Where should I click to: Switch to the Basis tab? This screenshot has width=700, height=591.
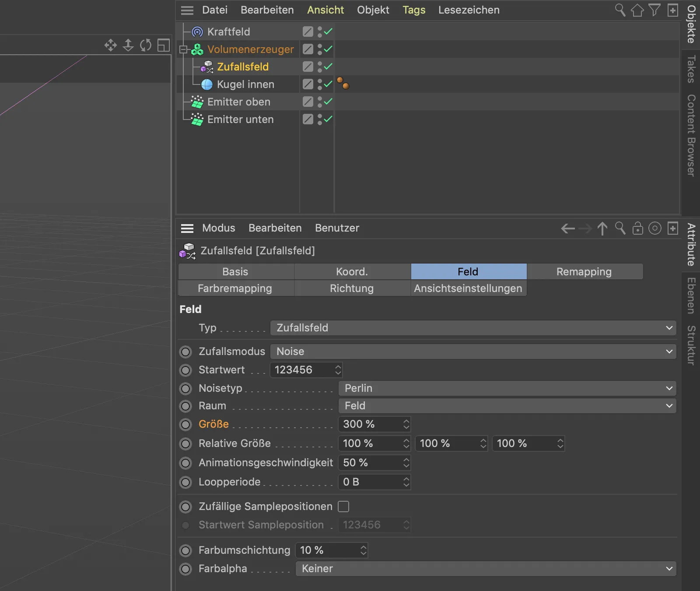236,271
